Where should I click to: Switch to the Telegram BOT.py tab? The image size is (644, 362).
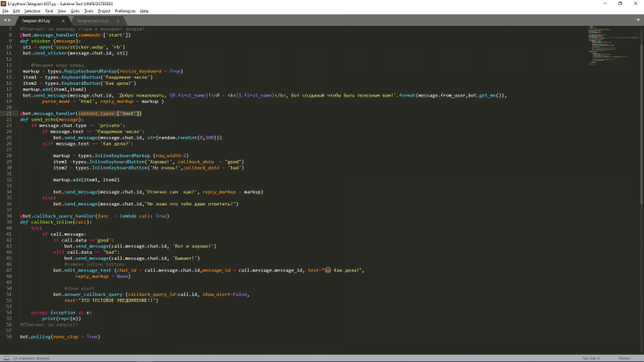36,21
